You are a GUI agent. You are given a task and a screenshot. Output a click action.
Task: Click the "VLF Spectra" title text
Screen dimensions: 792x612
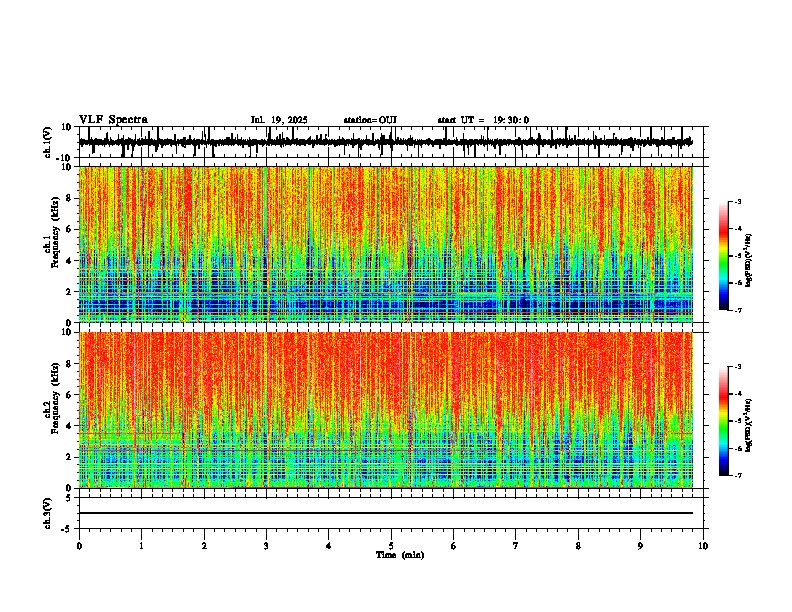tap(113, 120)
